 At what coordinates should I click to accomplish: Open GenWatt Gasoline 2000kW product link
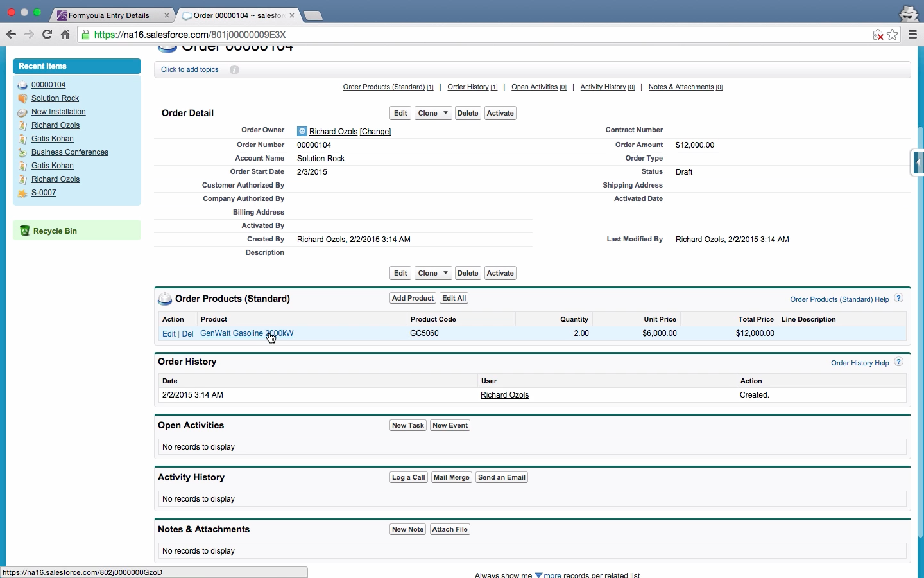click(247, 333)
